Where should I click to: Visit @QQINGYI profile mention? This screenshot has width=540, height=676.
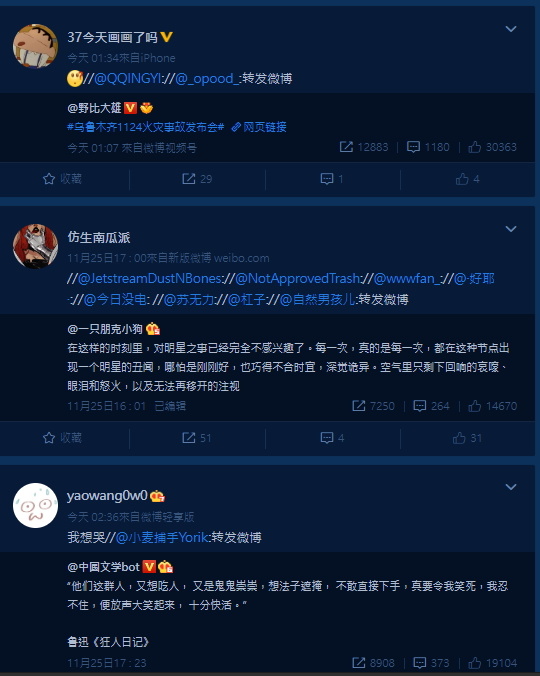pyautogui.click(x=127, y=79)
